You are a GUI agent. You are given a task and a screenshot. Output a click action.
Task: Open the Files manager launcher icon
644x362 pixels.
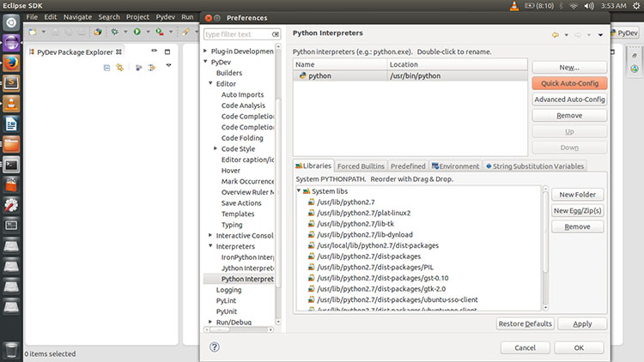pyautogui.click(x=11, y=144)
